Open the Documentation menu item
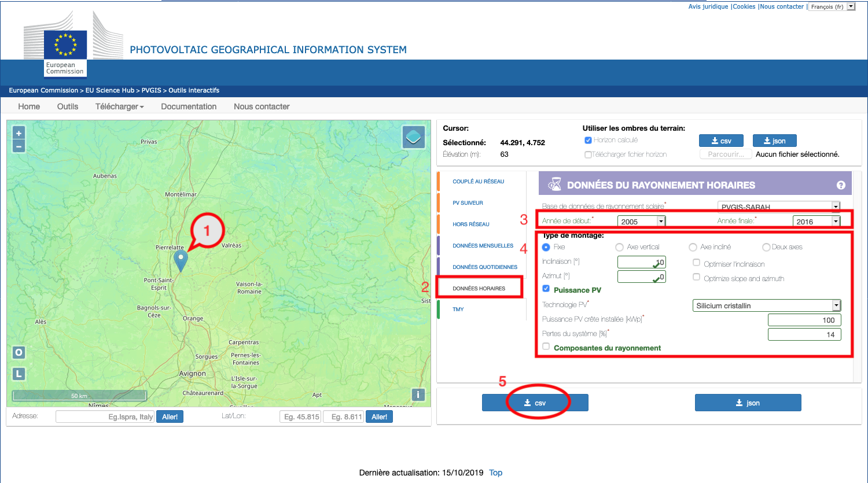Screen dimensions: 868x483 point(189,106)
